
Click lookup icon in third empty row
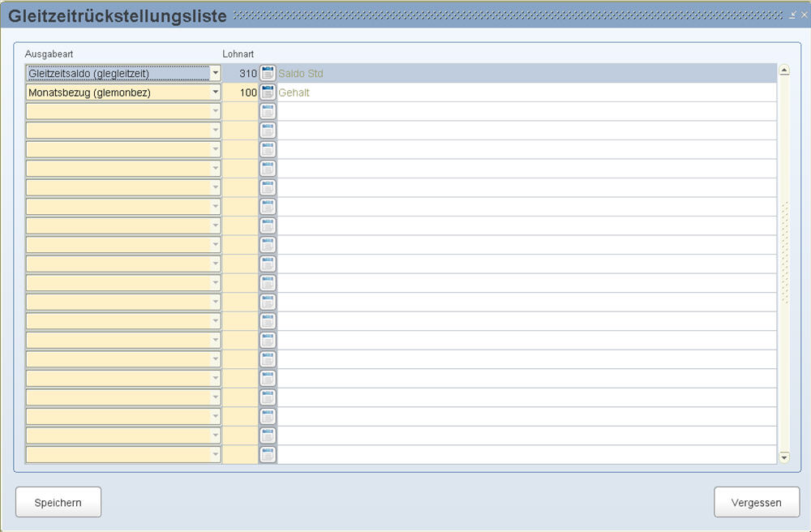pyautogui.click(x=268, y=150)
